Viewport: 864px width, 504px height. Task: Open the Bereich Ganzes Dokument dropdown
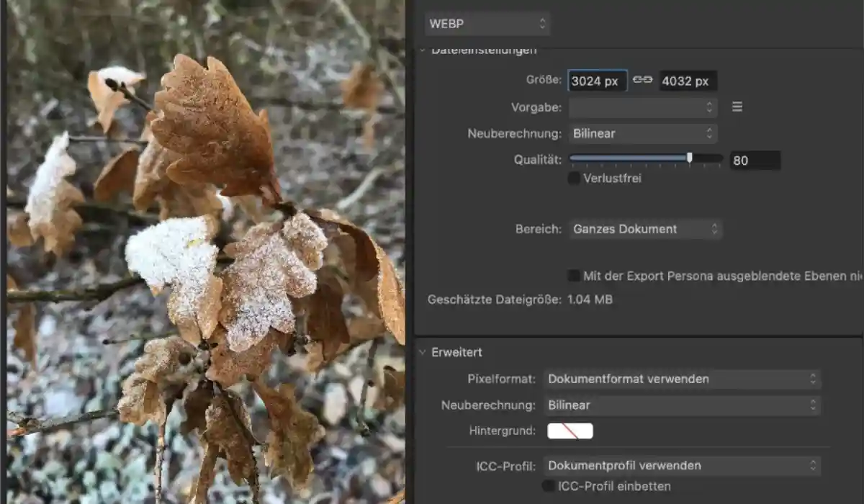click(645, 229)
